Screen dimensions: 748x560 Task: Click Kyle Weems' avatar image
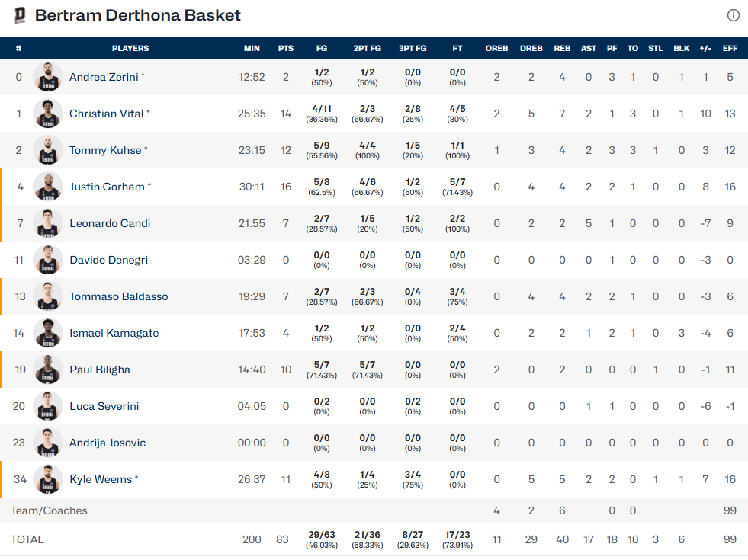(x=48, y=479)
